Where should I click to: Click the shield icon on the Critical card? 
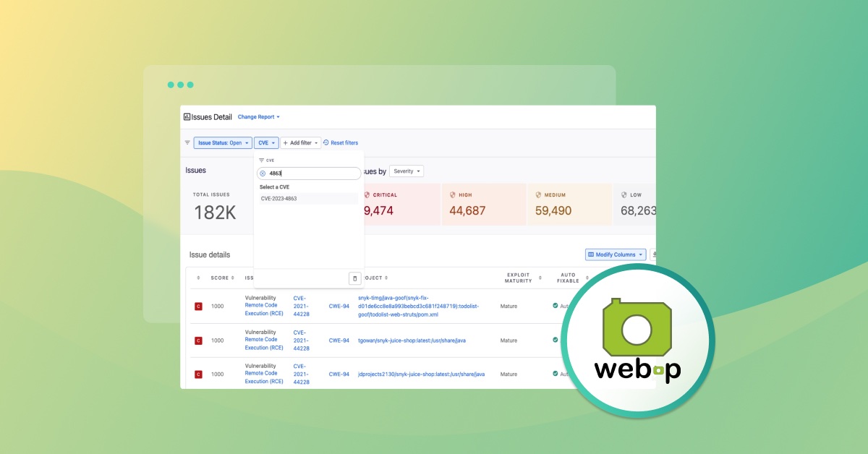click(x=367, y=195)
